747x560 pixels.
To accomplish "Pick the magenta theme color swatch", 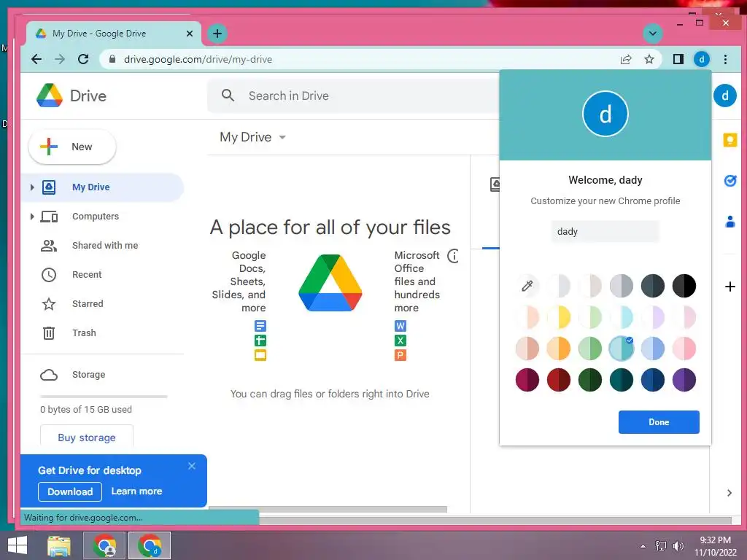I will coord(527,380).
